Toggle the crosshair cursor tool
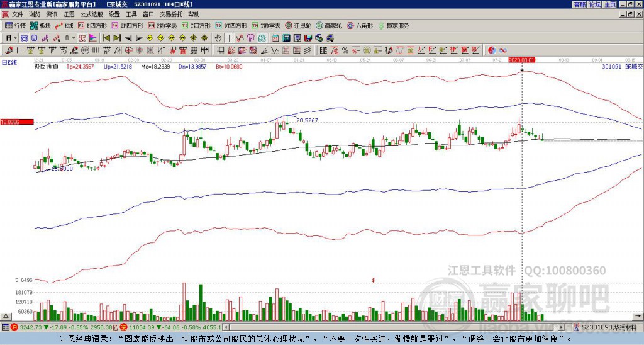 pyautogui.click(x=229, y=38)
